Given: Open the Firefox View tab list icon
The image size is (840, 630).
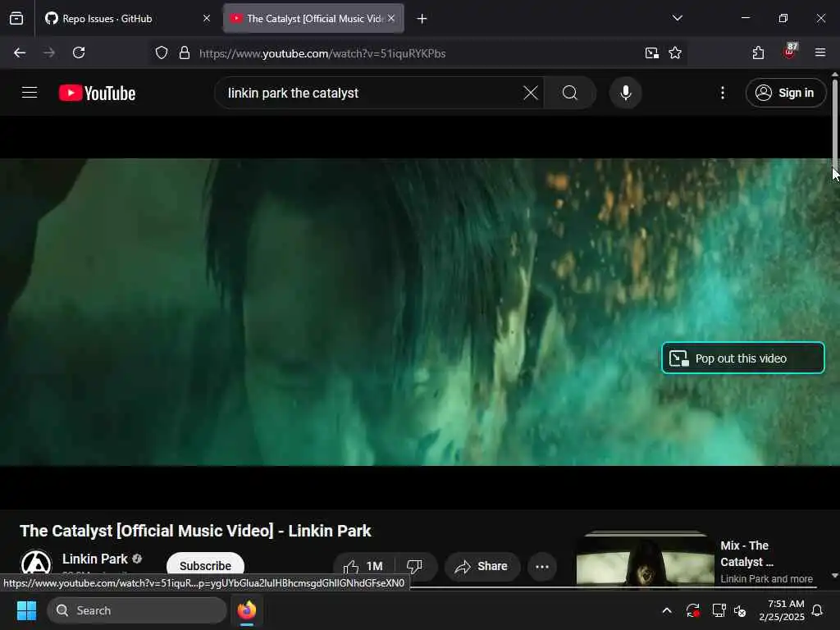Looking at the screenshot, I should click(x=16, y=19).
